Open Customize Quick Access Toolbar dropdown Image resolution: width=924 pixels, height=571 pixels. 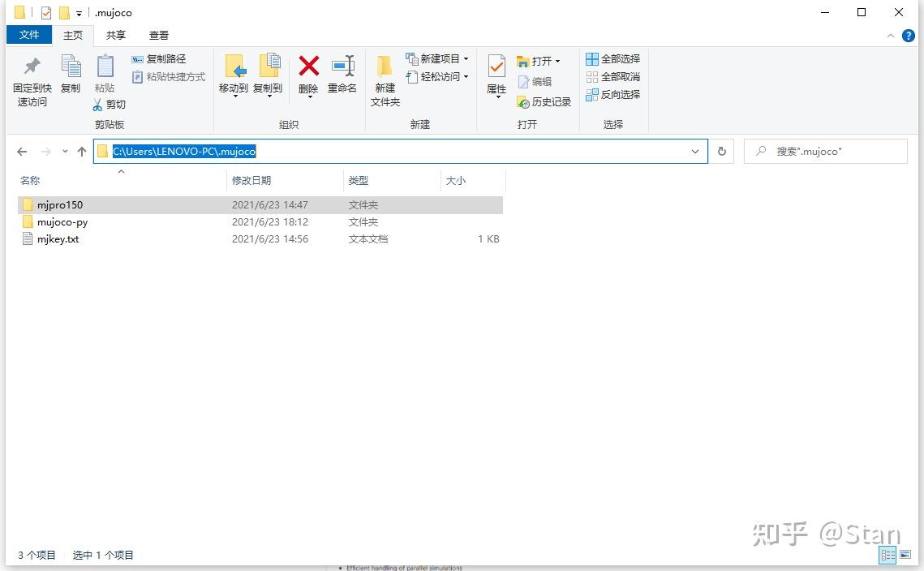pos(79,13)
